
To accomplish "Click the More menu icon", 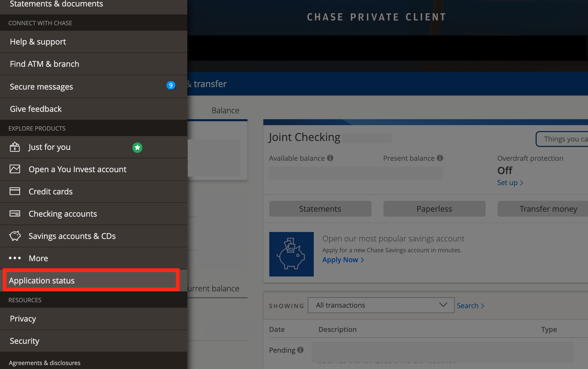I will tap(15, 258).
